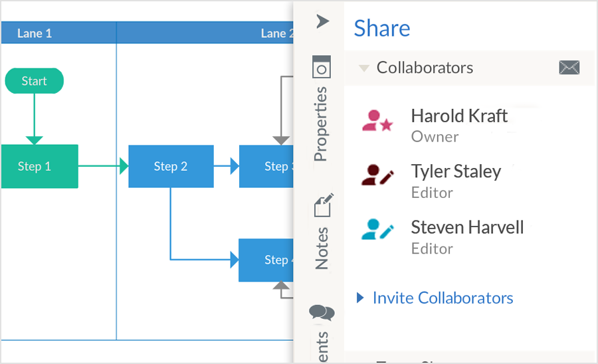
Task: Click the Properties panel icon
Action: (322, 67)
